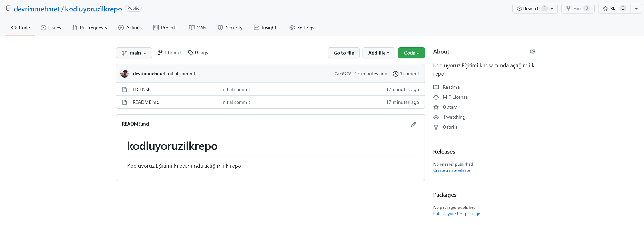The height and width of the screenshot is (225, 644).
Task: Open the Wiki tab
Action: 198,28
